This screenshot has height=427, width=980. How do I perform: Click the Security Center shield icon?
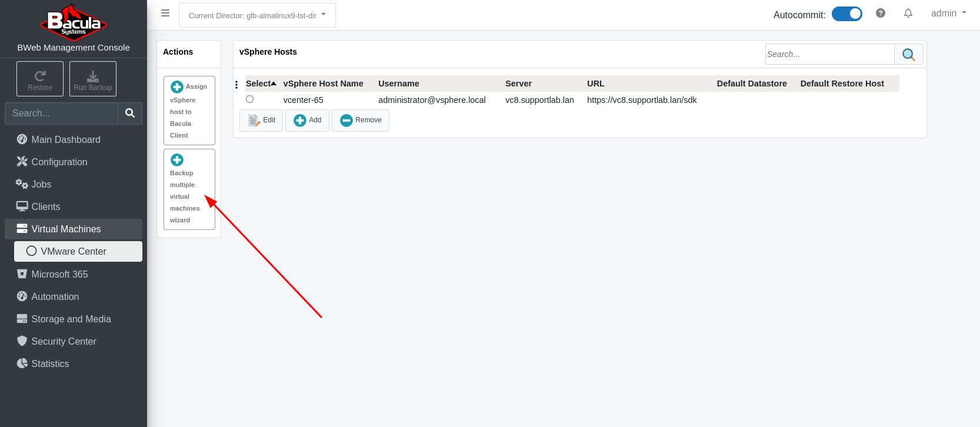[x=22, y=341]
